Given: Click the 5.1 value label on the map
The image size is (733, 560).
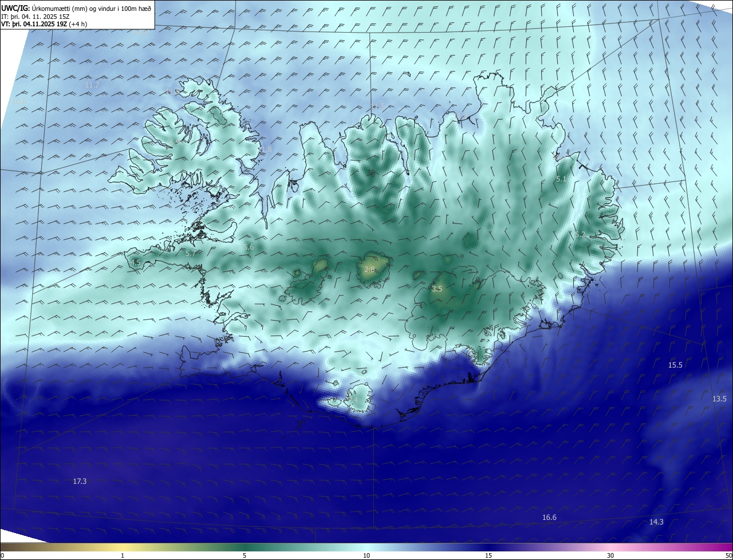Looking at the screenshot, I should (x=561, y=179).
